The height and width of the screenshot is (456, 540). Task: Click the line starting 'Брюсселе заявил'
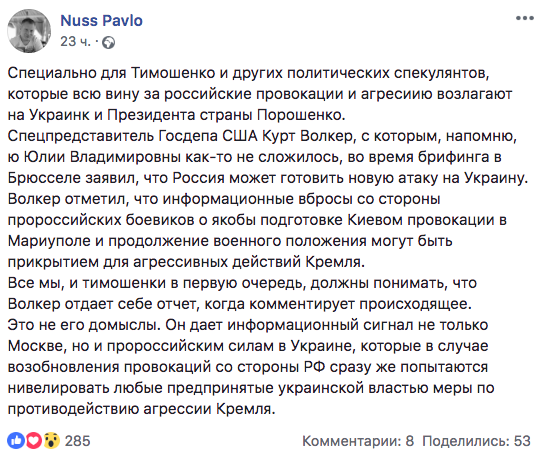point(268,178)
